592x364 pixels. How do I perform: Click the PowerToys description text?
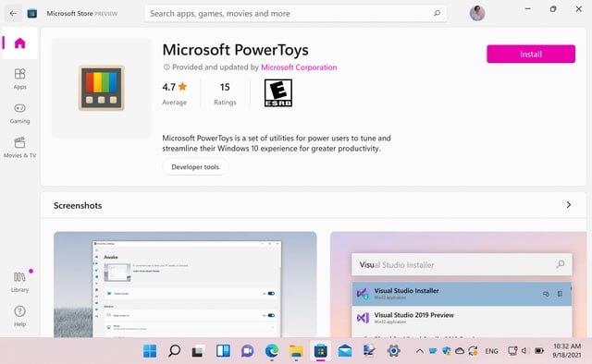pos(277,143)
